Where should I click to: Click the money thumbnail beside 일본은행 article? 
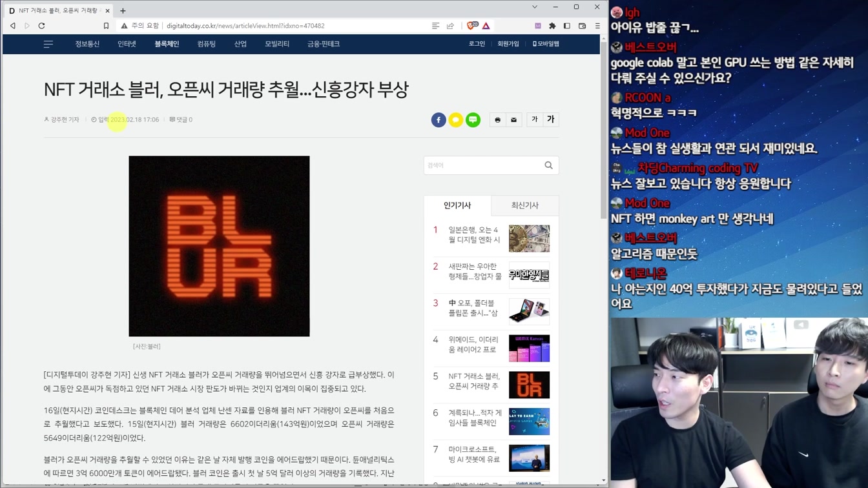tap(529, 238)
